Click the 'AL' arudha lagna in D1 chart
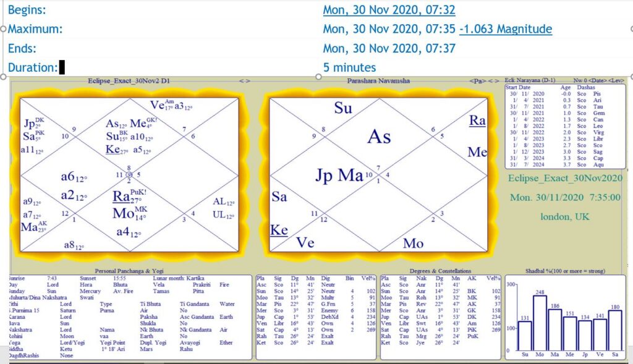This screenshot has width=633, height=364. pyautogui.click(x=223, y=201)
